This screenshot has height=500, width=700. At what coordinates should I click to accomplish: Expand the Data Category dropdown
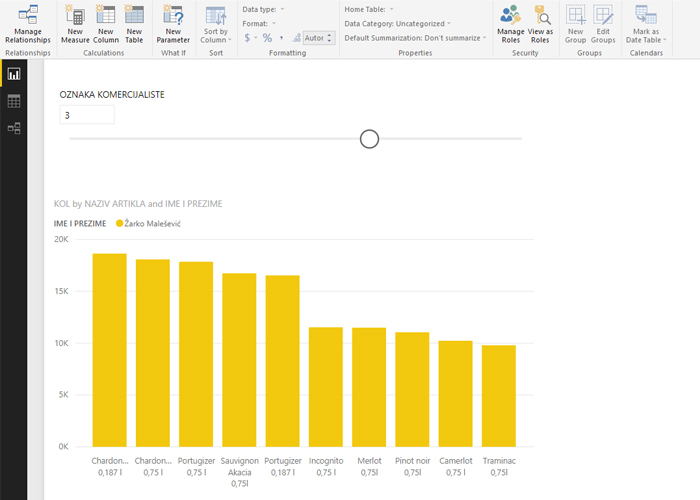[x=397, y=23]
